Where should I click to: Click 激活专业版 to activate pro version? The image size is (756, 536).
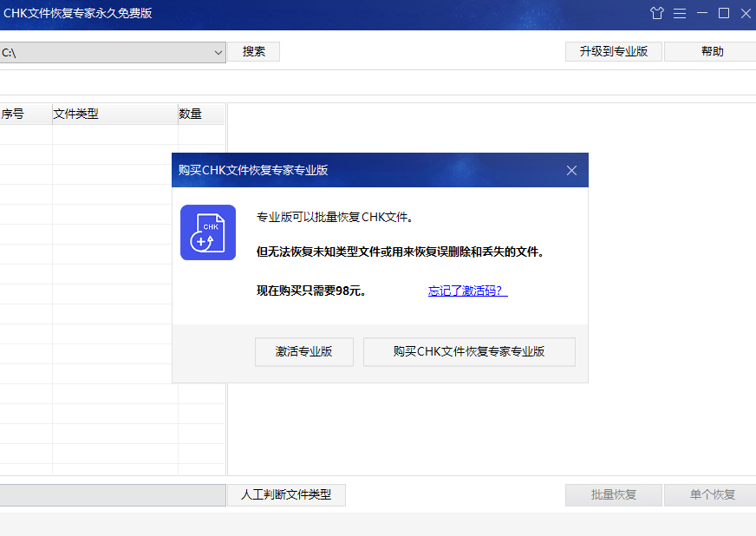point(303,351)
